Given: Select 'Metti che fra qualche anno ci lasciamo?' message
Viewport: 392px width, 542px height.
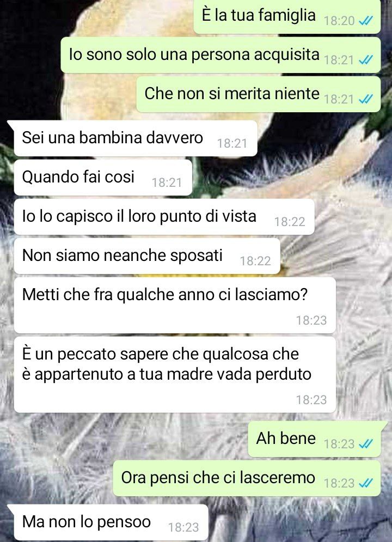Looking at the screenshot, I should click(x=175, y=305).
